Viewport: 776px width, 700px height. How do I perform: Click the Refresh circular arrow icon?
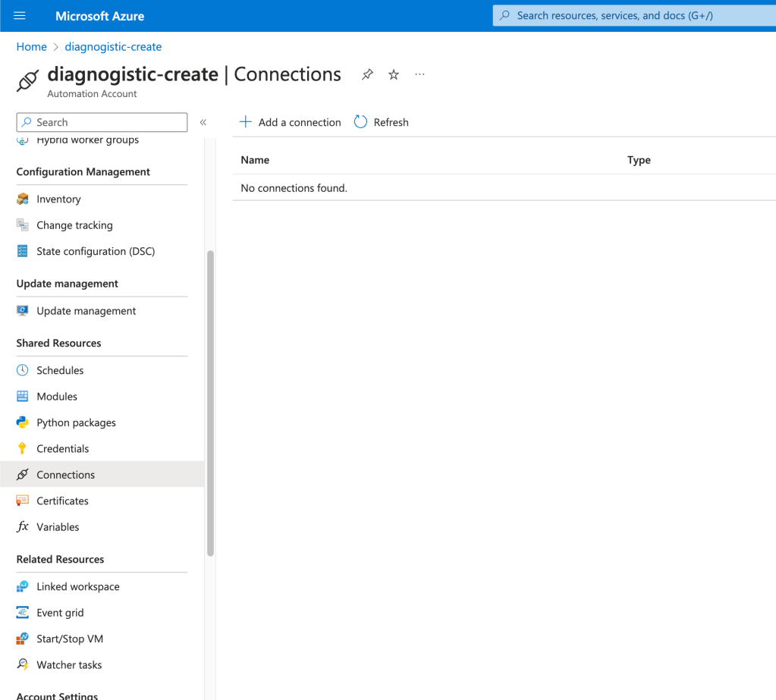pos(361,121)
